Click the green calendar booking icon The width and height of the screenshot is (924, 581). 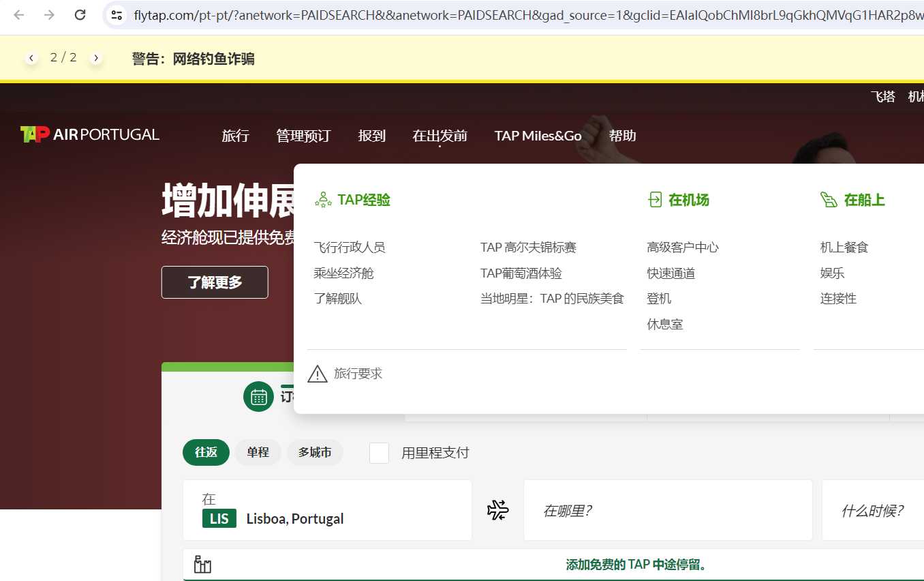(x=258, y=396)
